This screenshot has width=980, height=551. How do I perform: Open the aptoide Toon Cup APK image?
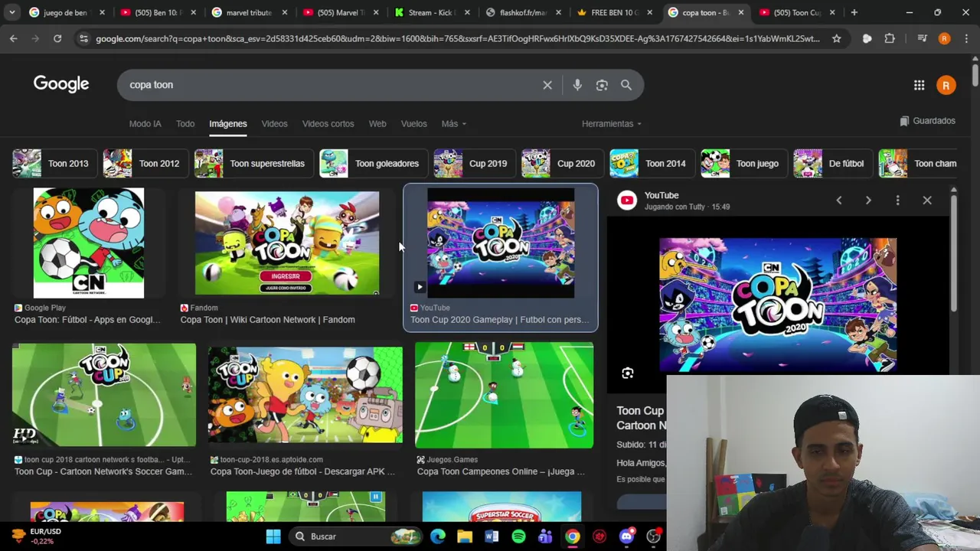pyautogui.click(x=305, y=395)
